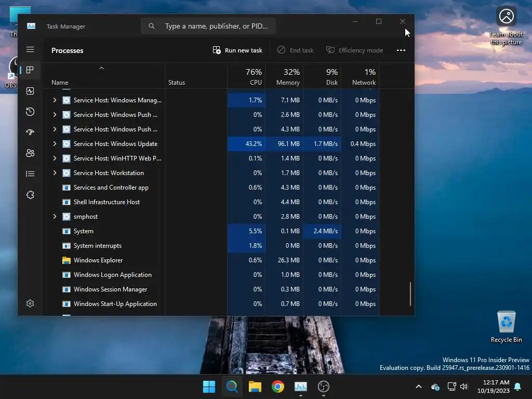Click the network tray icon
The height and width of the screenshot is (399, 532).
tap(451, 387)
